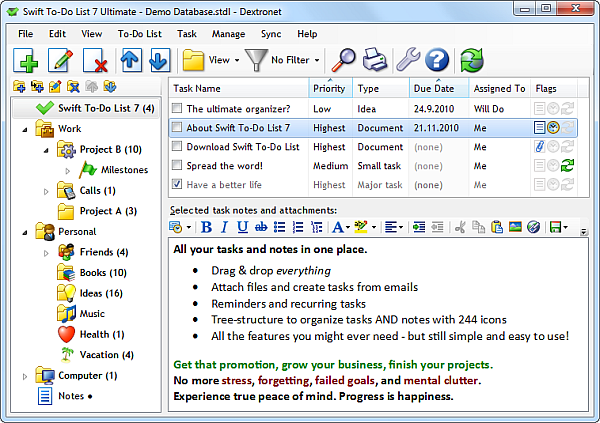
Task: Check the "Download Swift To-Do List" task checkbox
Action: coord(177,146)
